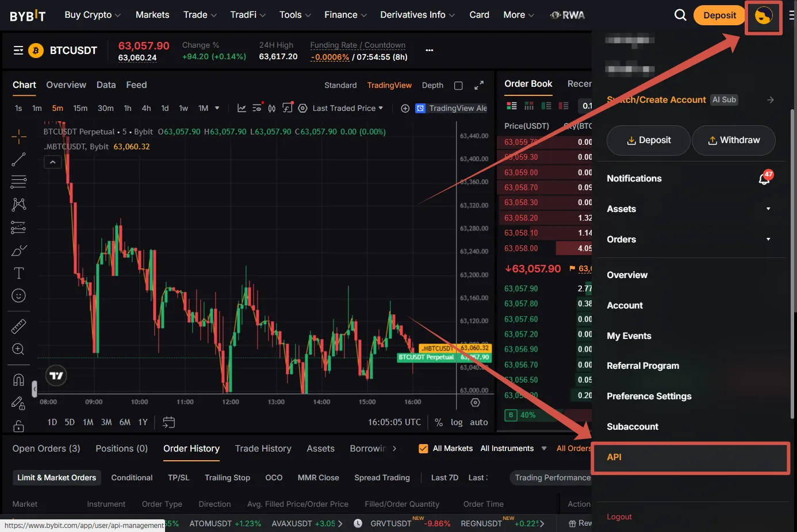Collapse the chart legend chevron

pyautogui.click(x=52, y=162)
